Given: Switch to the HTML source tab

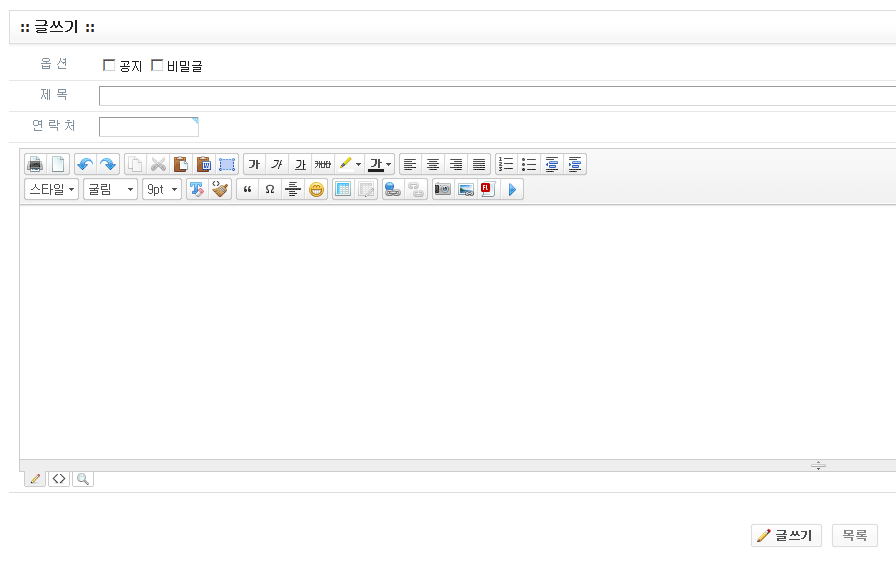Looking at the screenshot, I should [x=59, y=479].
